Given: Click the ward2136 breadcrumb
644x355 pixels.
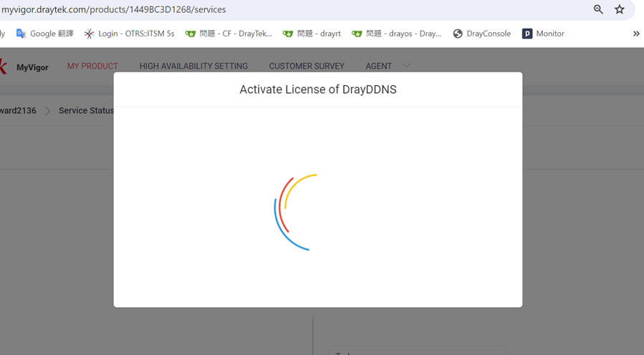Looking at the screenshot, I should point(18,110).
